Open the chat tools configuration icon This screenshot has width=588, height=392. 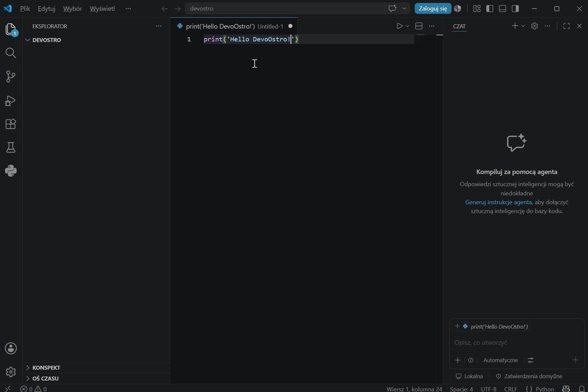[x=531, y=360]
